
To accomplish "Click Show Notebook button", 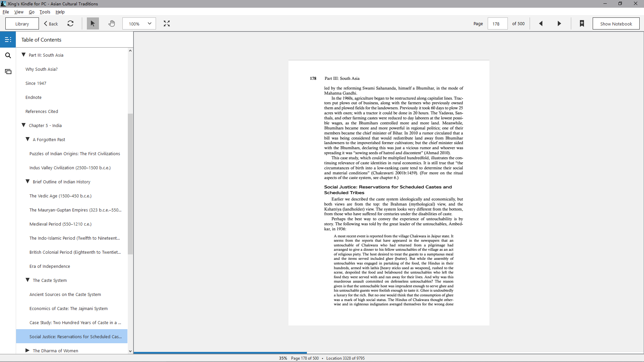I will 616,23.
